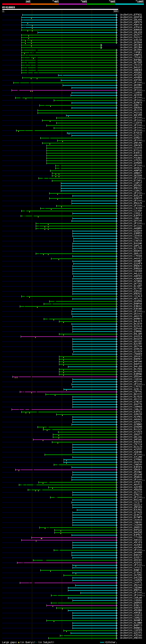Click the UniRef100_B4FBW1 label
This screenshot has height=644, width=146.
coord(131,60)
